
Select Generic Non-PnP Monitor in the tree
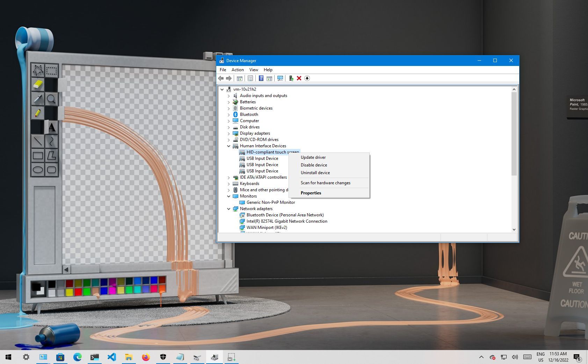270,202
